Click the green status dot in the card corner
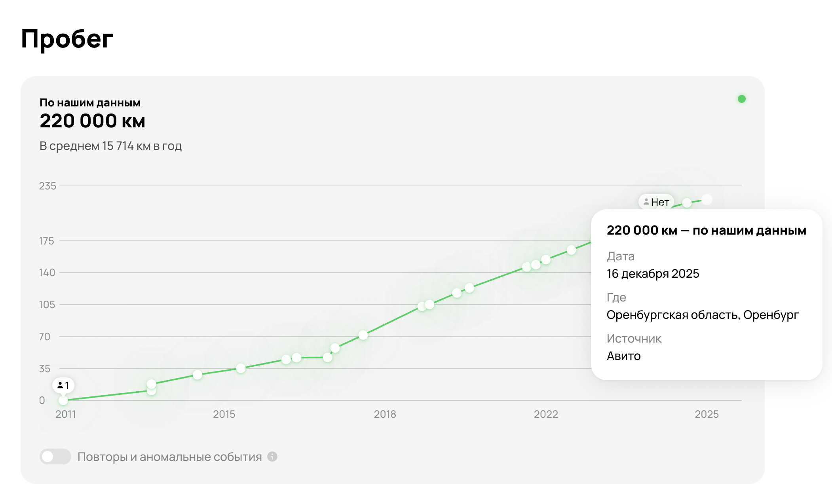This screenshot has width=832, height=504. pos(741,99)
